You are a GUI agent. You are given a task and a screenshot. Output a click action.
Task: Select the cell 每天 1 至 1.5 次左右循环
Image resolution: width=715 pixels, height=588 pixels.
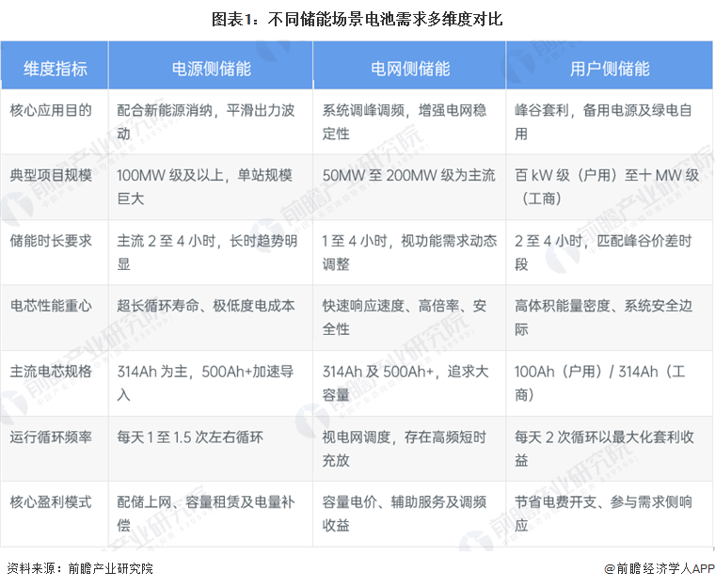190,437
